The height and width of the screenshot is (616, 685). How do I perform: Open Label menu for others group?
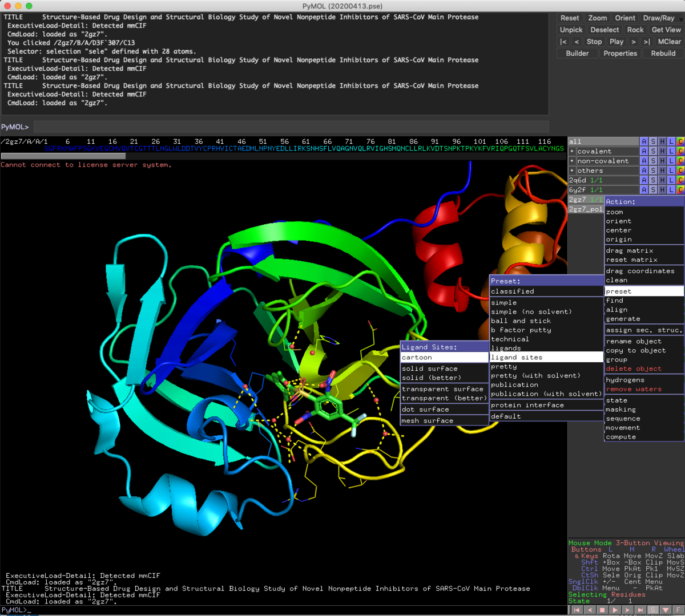pyautogui.click(x=671, y=171)
